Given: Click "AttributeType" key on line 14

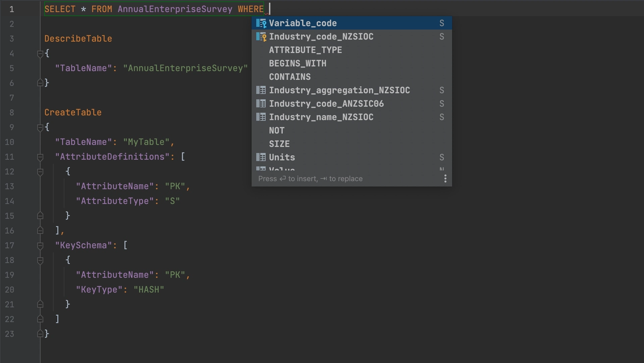Looking at the screenshot, I should pyautogui.click(x=115, y=201).
